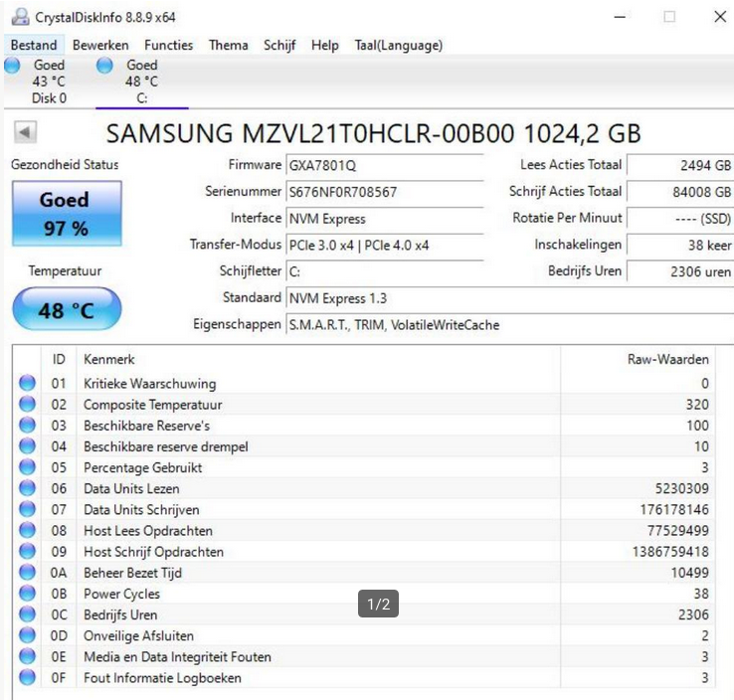Click Inschakelingen value 38 keer
The image size is (734, 700).
(680, 246)
